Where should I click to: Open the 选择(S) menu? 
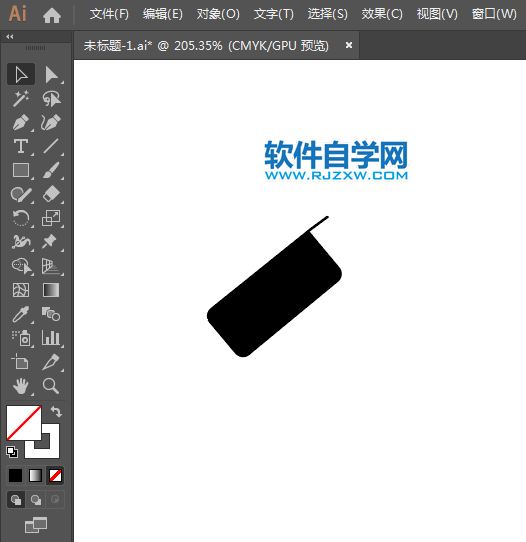(328, 14)
